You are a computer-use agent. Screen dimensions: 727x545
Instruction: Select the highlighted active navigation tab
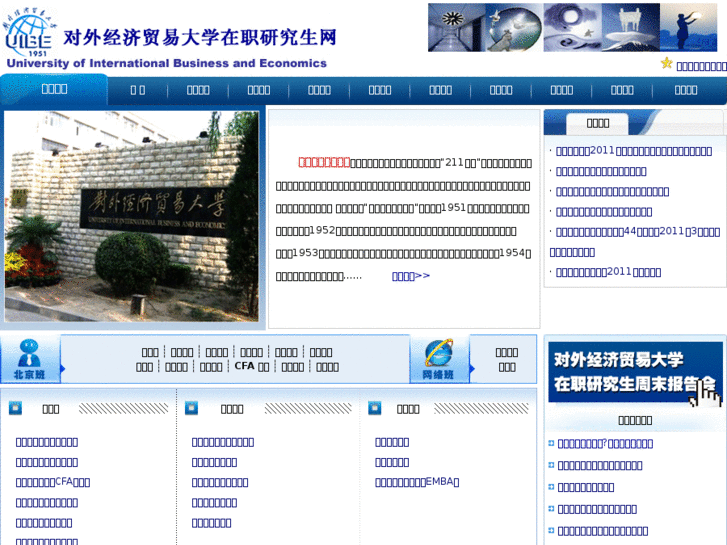54,89
